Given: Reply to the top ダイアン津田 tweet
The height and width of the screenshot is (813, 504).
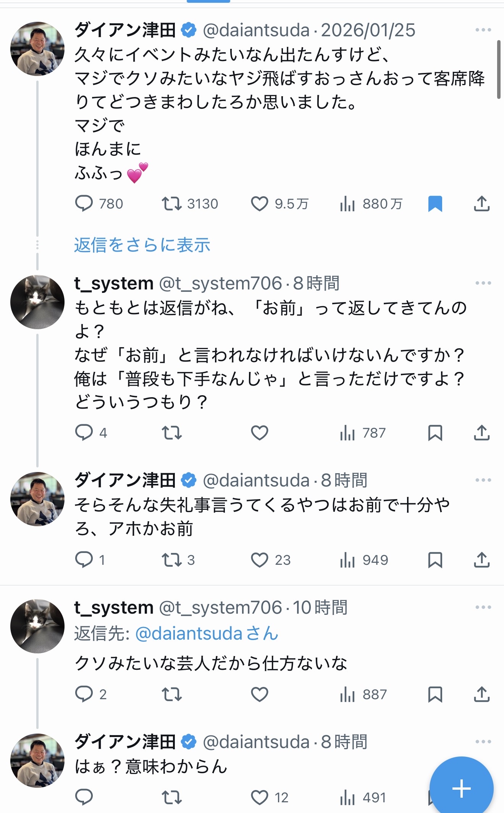Looking at the screenshot, I should coord(84,204).
